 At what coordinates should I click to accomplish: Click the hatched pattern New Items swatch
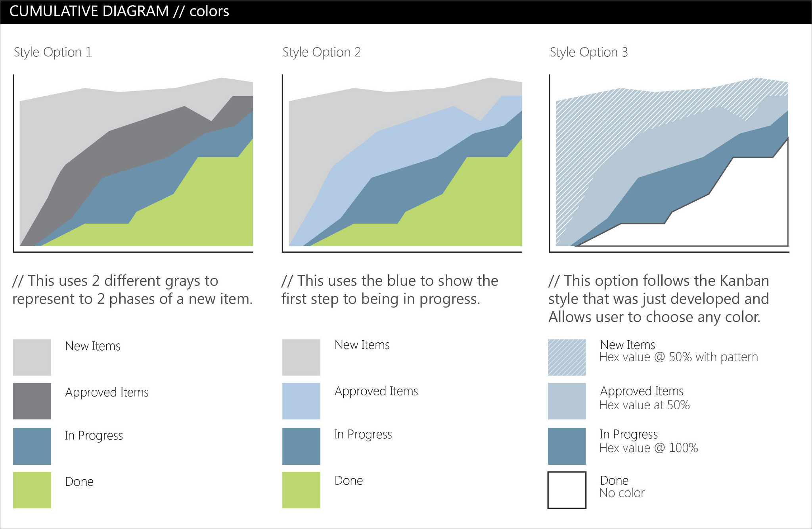[x=567, y=357]
